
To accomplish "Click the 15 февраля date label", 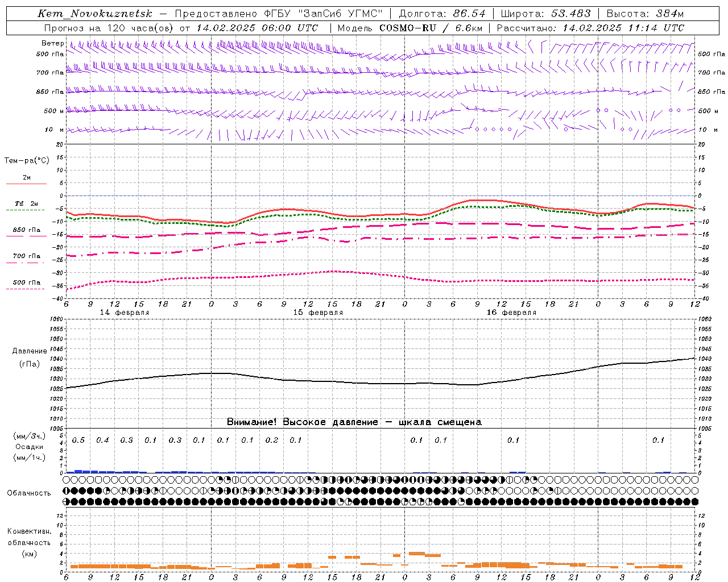I will pos(318,313).
